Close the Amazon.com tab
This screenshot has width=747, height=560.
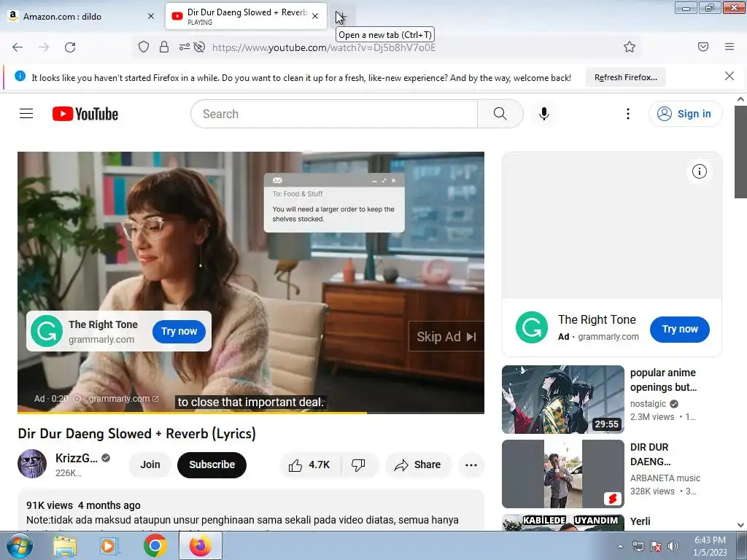point(151,16)
